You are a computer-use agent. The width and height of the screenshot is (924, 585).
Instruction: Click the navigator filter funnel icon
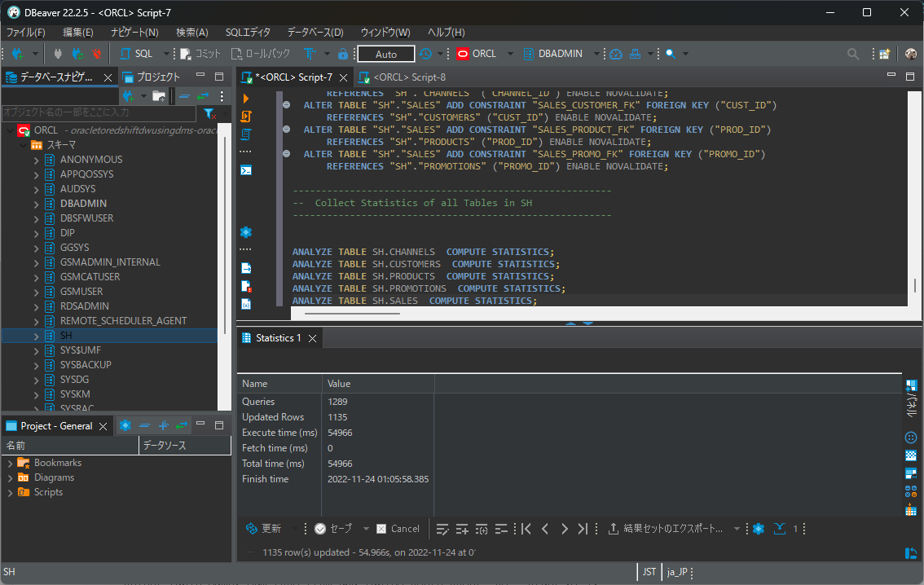pos(209,112)
